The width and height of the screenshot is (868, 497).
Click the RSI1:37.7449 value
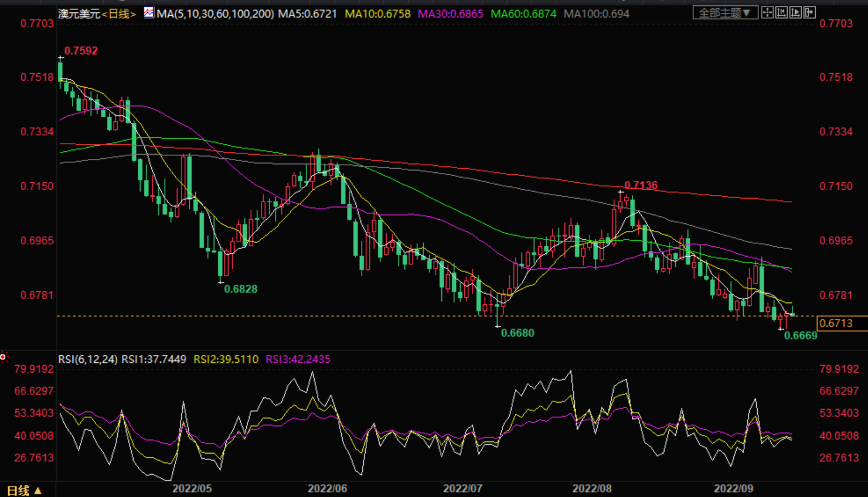point(154,359)
